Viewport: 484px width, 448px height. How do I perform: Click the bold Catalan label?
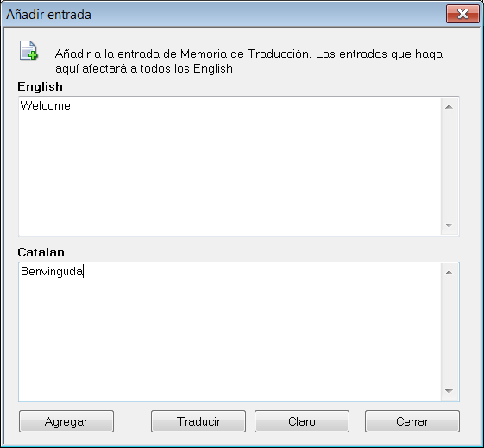coord(41,252)
